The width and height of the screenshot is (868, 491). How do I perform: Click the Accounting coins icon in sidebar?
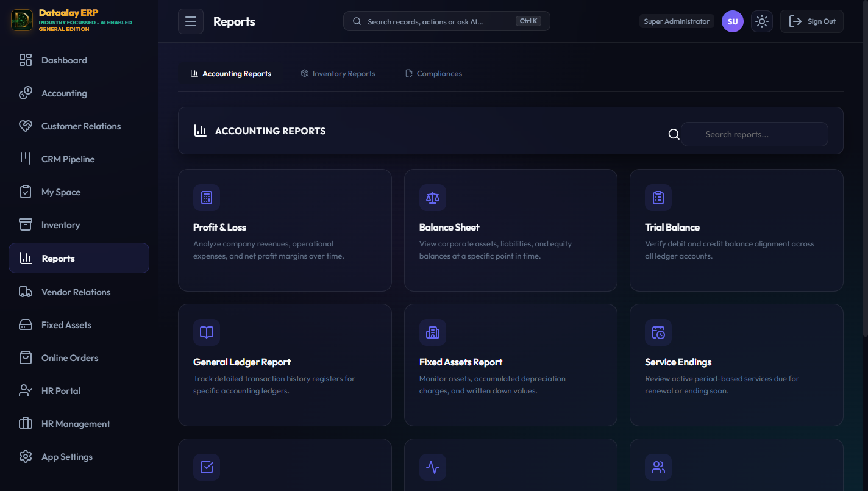point(26,93)
